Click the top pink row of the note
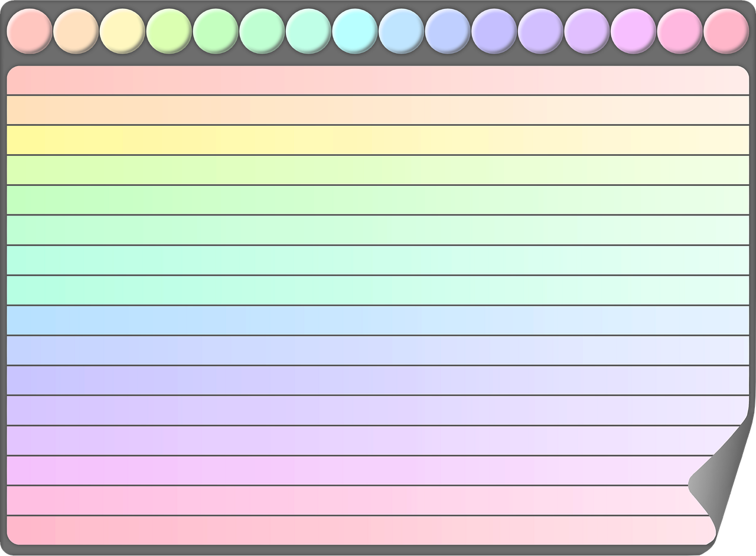Image resolution: width=756 pixels, height=556 pixels. coord(378,80)
